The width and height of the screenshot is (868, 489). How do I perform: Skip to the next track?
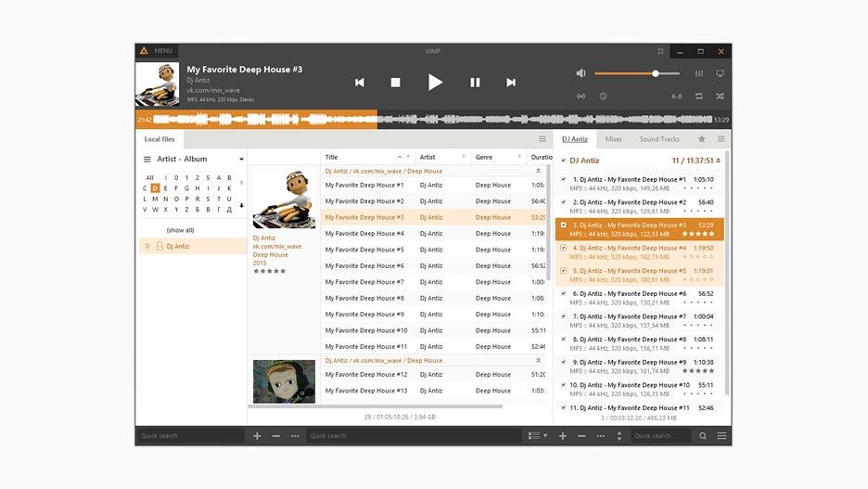coord(511,83)
